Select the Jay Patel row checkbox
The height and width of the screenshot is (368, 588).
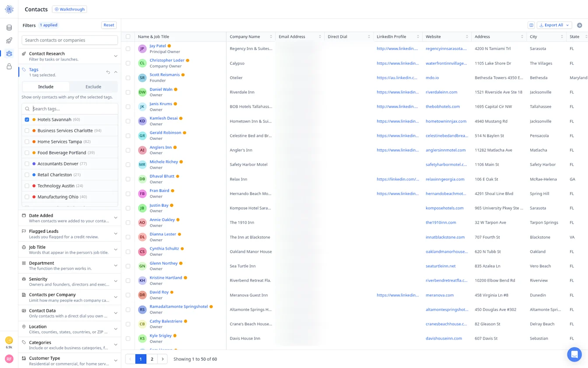click(x=128, y=49)
